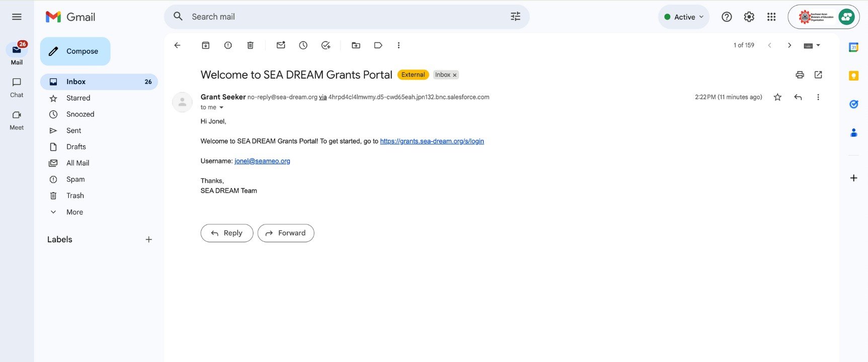Focus the Search mail field

(347, 17)
